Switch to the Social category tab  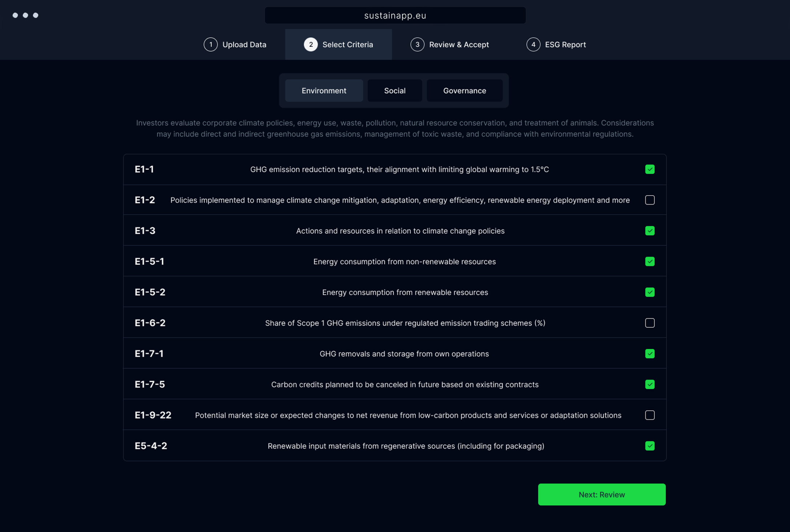[x=395, y=90]
